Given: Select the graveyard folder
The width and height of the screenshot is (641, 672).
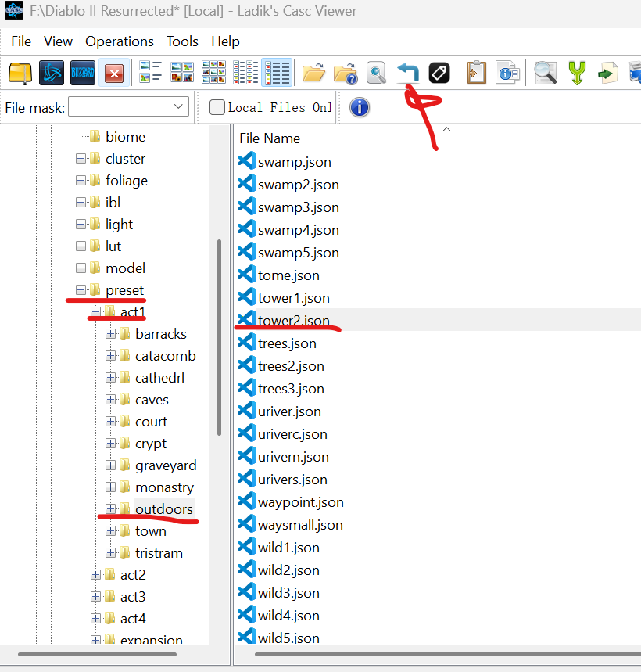Looking at the screenshot, I should click(166, 465).
